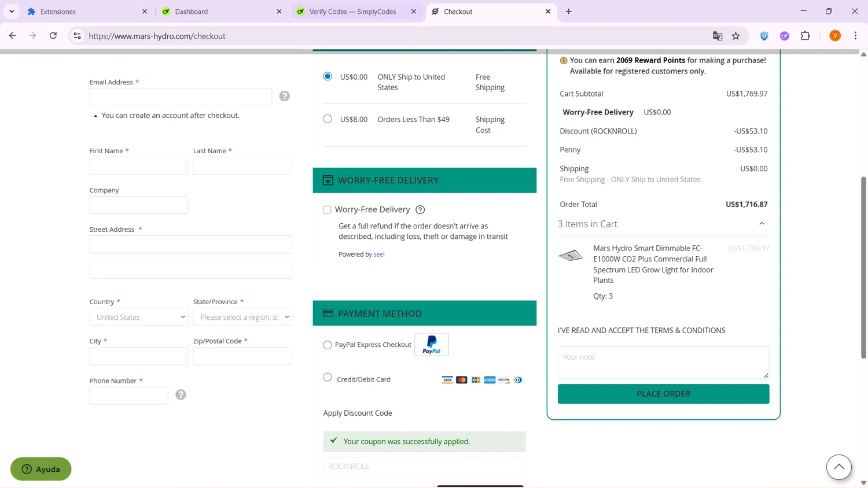The width and height of the screenshot is (868, 488).
Task: Click the PLACE ORDER button
Action: (x=664, y=394)
